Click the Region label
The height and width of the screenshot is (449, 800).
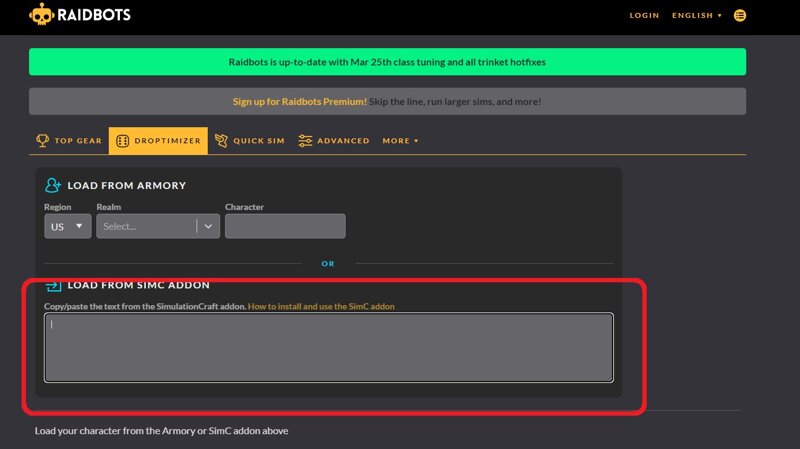click(x=58, y=207)
